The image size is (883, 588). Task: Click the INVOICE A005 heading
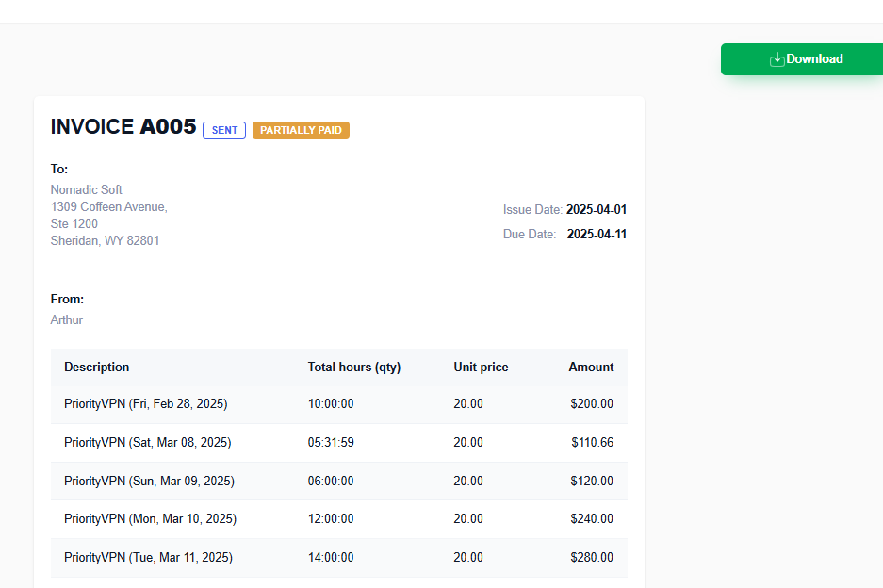(123, 126)
